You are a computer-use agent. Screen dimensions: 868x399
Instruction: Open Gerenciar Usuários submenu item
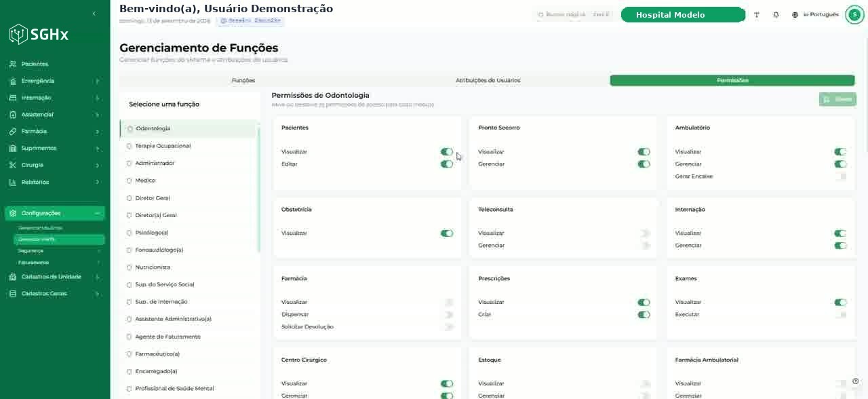41,228
